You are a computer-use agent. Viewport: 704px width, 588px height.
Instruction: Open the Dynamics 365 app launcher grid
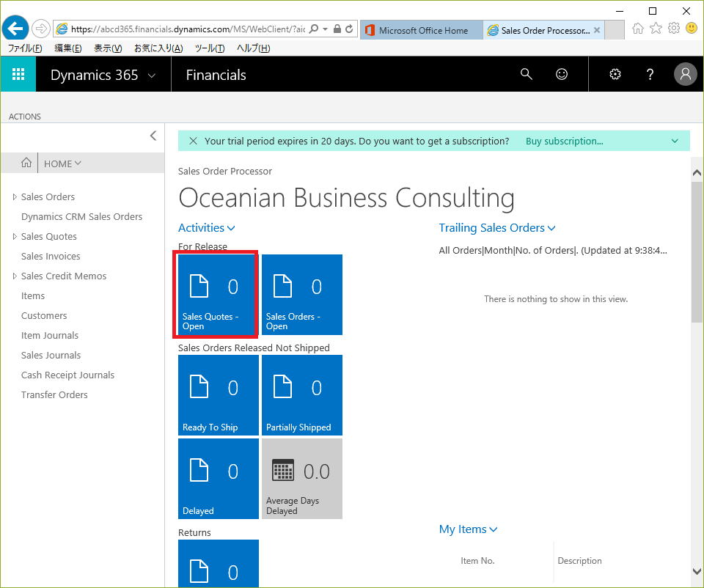coord(18,74)
